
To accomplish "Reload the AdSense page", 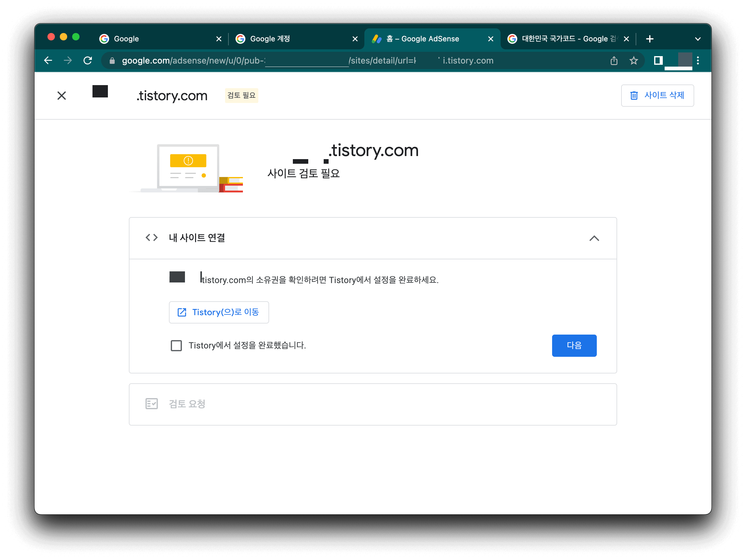I will click(x=88, y=60).
